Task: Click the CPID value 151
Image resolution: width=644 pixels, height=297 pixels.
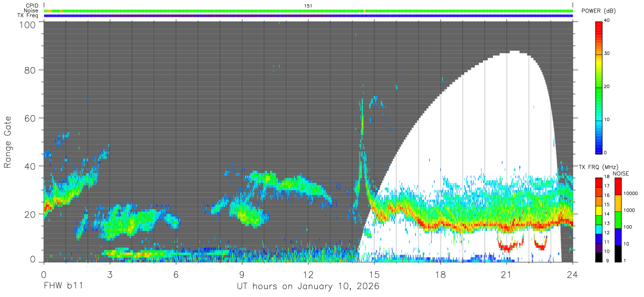Action: point(308,6)
